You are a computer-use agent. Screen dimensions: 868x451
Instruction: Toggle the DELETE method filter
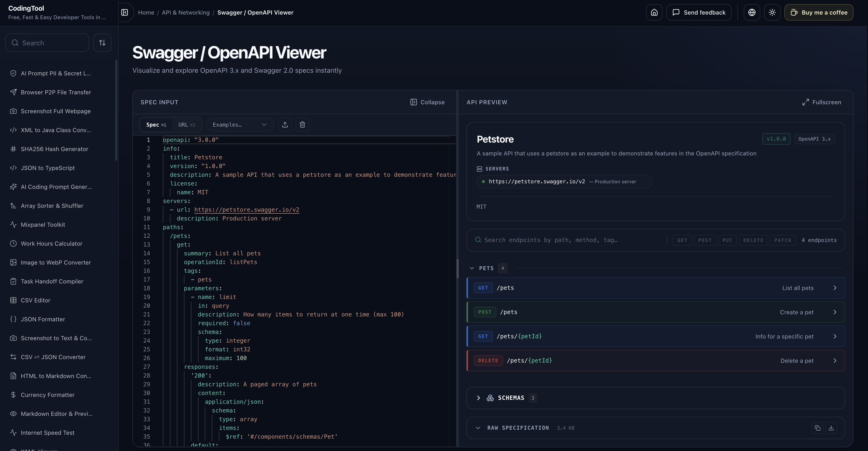click(753, 240)
